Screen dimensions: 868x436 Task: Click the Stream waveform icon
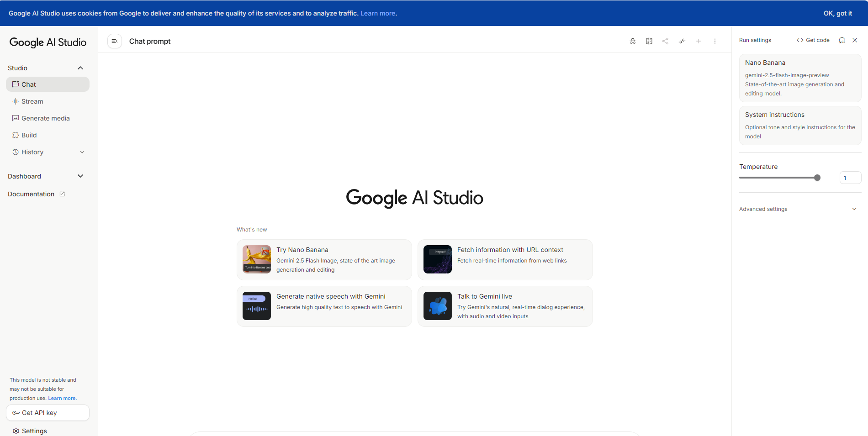pos(16,101)
